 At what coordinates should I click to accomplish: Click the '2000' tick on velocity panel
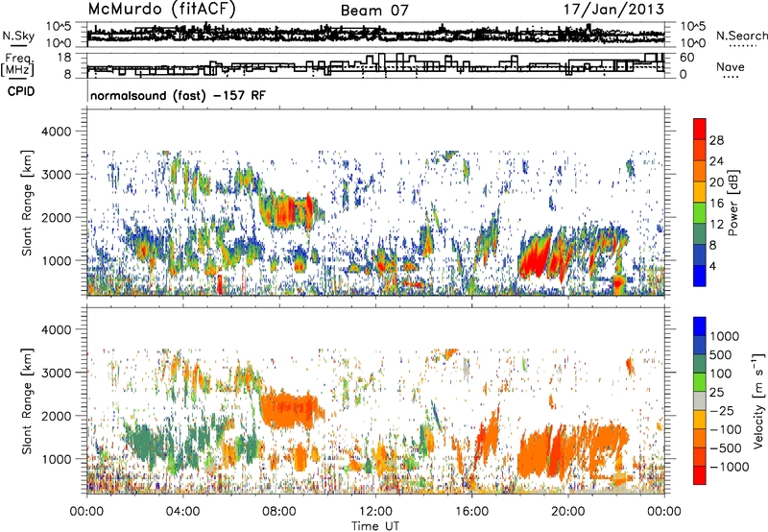point(59,416)
